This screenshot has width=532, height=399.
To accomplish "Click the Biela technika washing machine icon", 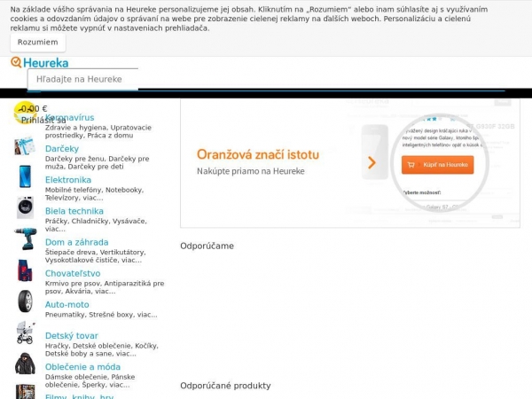I will [x=25, y=207].
